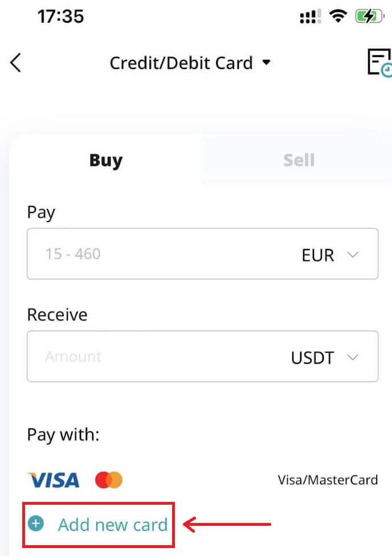Tap the Visa/MasterCard label
Viewport: 392px width, 556px height.
(x=328, y=480)
